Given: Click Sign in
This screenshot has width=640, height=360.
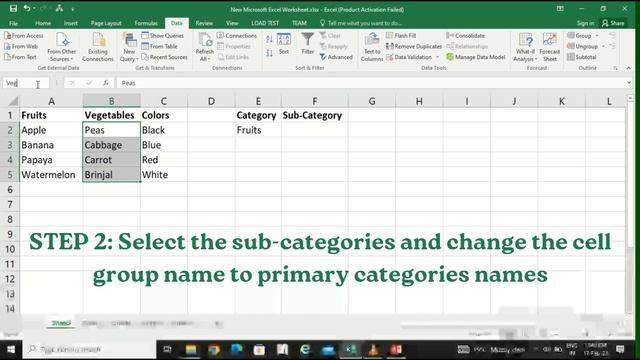Looking at the screenshot, I should coord(585,23).
